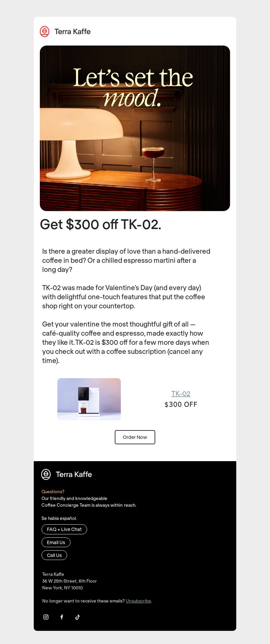
Task: Follow the TK-02 product link
Action: 181,393
